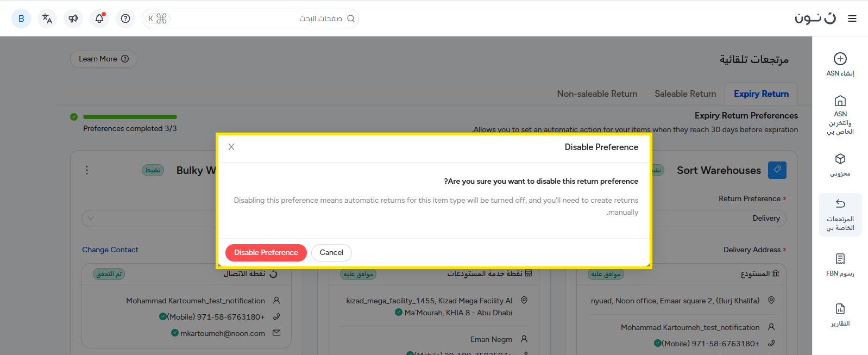The width and height of the screenshot is (868, 355).
Task: Open the hamburger menu icon
Action: pos(852,18)
